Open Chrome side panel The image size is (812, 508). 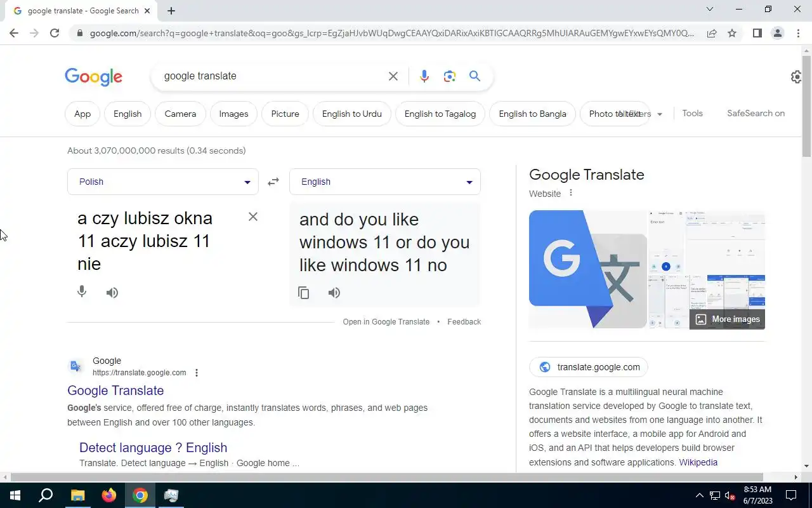(x=757, y=33)
